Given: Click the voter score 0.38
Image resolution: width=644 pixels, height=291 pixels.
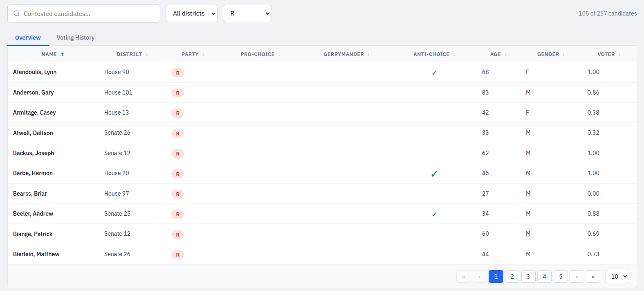Looking at the screenshot, I should [593, 113].
